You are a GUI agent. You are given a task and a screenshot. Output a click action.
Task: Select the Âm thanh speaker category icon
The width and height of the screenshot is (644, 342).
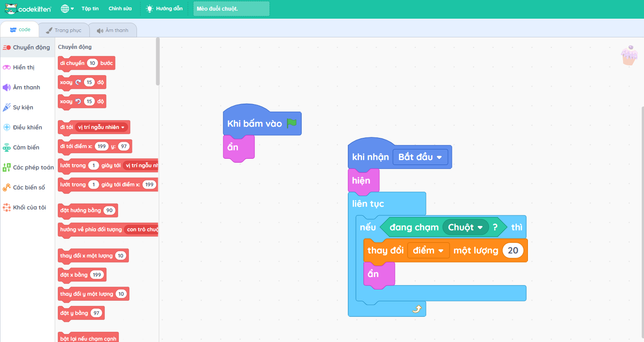click(x=7, y=88)
